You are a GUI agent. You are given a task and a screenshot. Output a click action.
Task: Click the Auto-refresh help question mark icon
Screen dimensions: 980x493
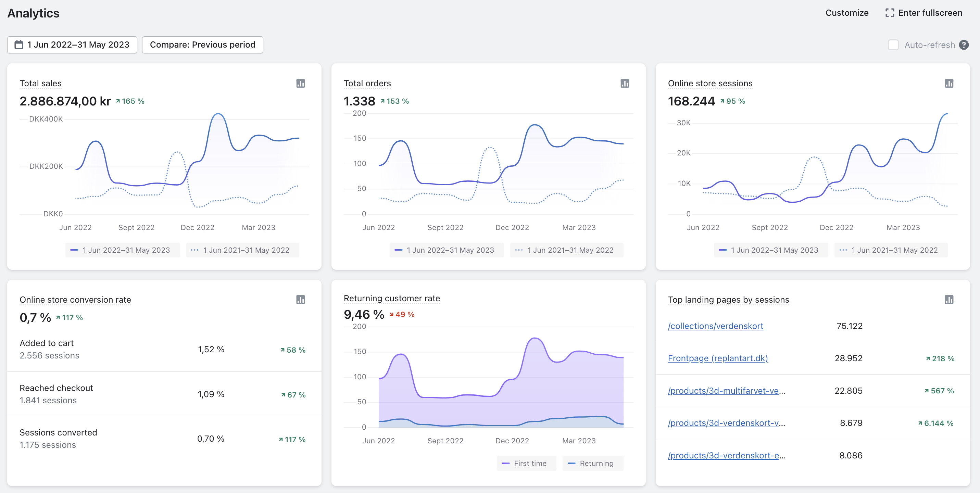pyautogui.click(x=964, y=45)
